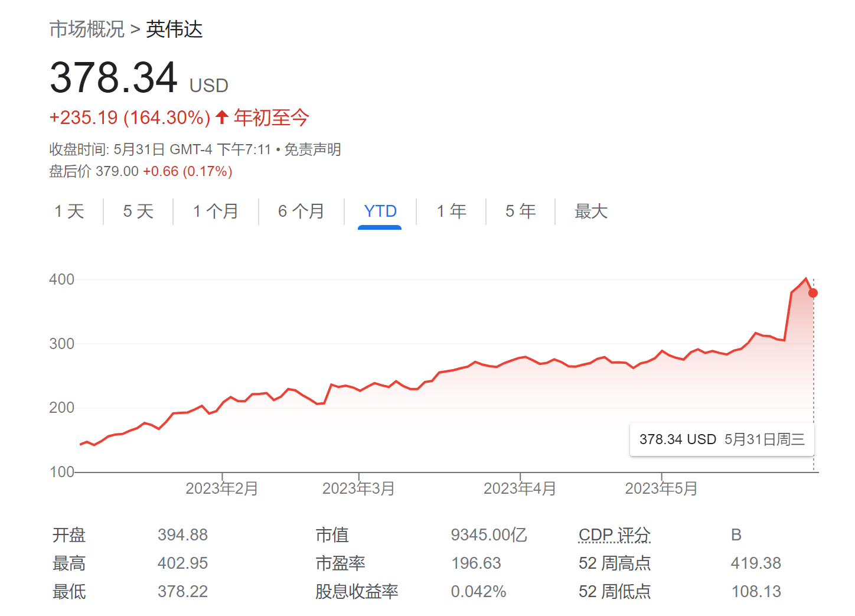Select the 最大 range tab

pyautogui.click(x=591, y=211)
